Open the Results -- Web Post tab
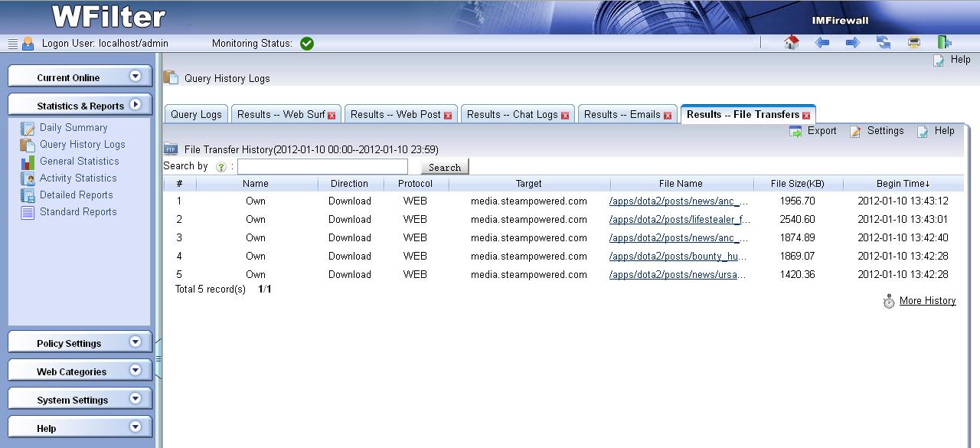 point(395,114)
